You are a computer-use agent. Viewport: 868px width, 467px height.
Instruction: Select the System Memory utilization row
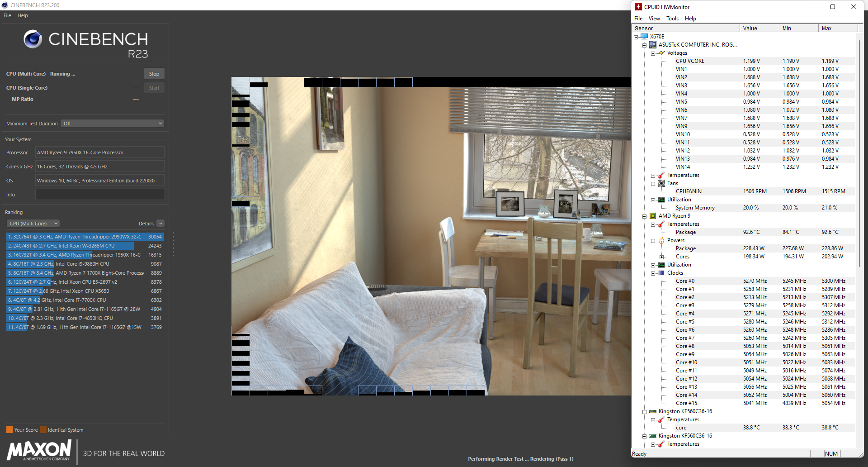click(765, 208)
